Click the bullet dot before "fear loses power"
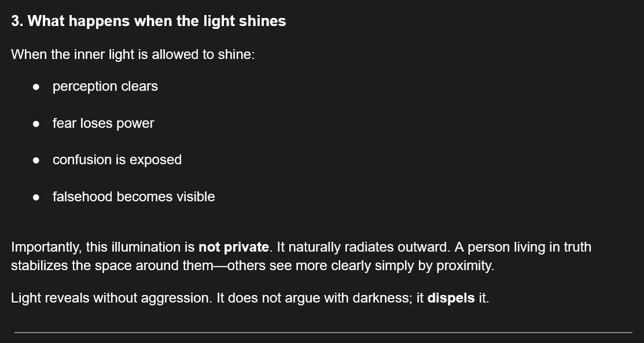Image resolution: width=644 pixels, height=343 pixels. [36, 124]
